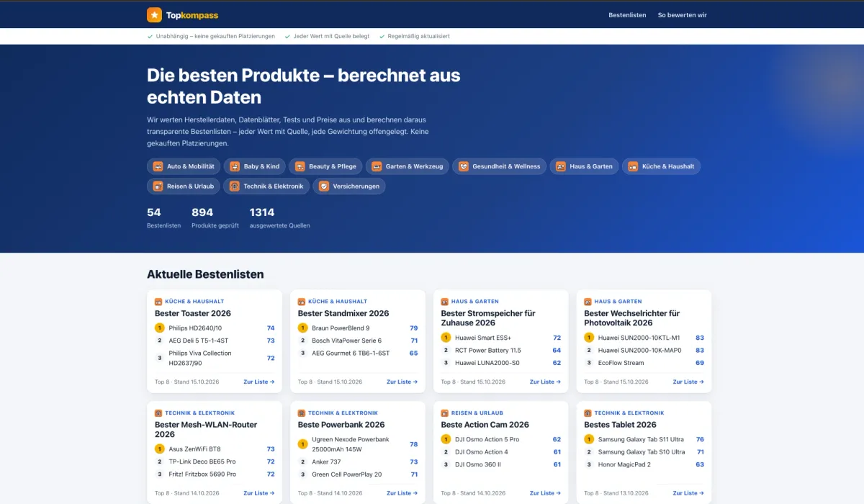Open Zur Liste link on Action Cam card
The image size is (864, 504).
pos(546,493)
